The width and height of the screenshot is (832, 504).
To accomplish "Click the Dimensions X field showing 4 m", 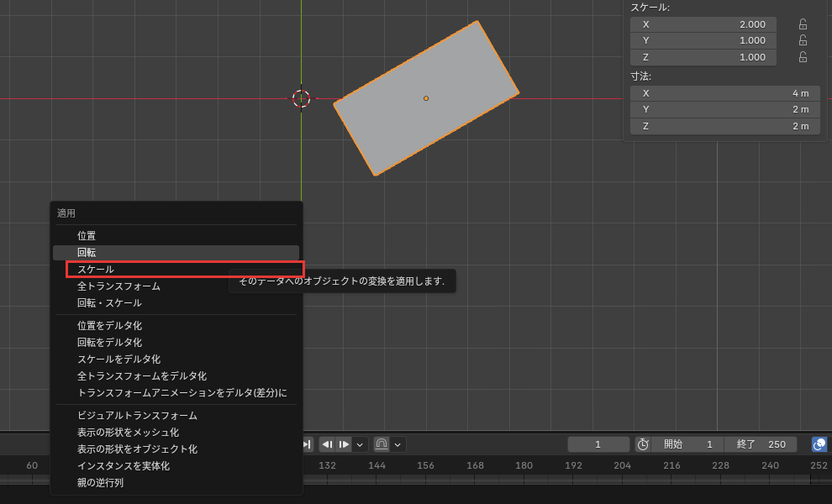I will point(724,93).
